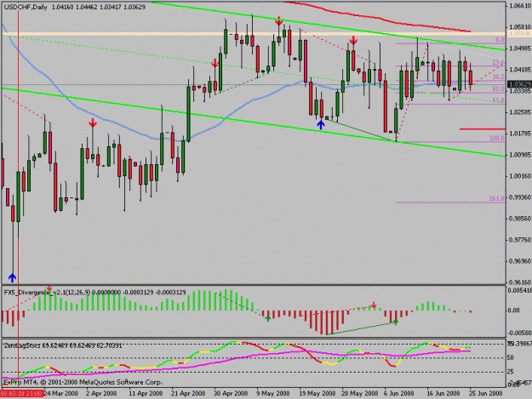532x399 pixels.
Task: Click the 1.05810 price scale label
Action: pos(520,27)
